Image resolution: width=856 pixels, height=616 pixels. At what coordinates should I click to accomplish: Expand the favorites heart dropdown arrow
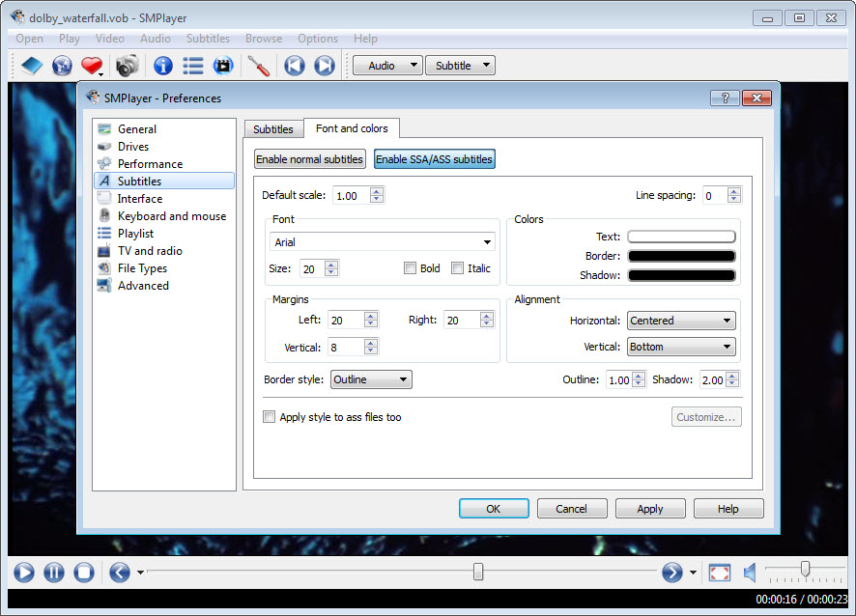(x=101, y=73)
